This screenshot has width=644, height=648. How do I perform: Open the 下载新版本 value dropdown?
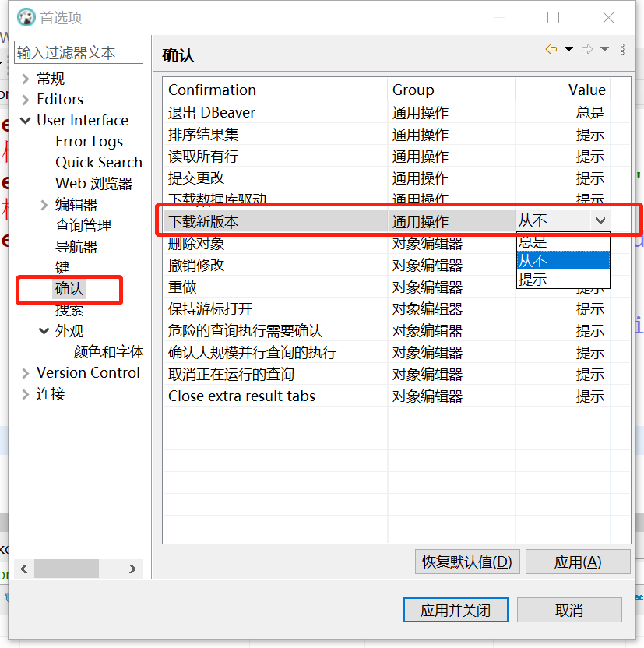click(x=600, y=221)
